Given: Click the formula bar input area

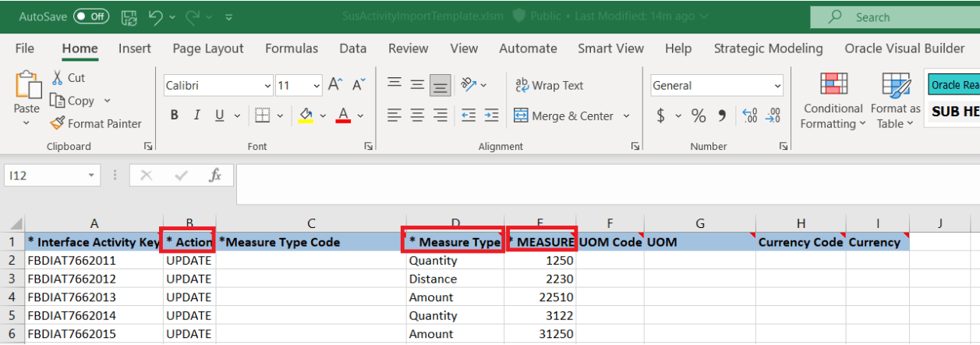Looking at the screenshot, I should [607, 184].
